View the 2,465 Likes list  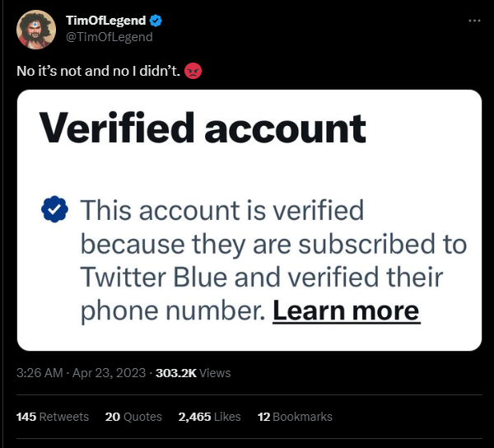pyautogui.click(x=209, y=417)
